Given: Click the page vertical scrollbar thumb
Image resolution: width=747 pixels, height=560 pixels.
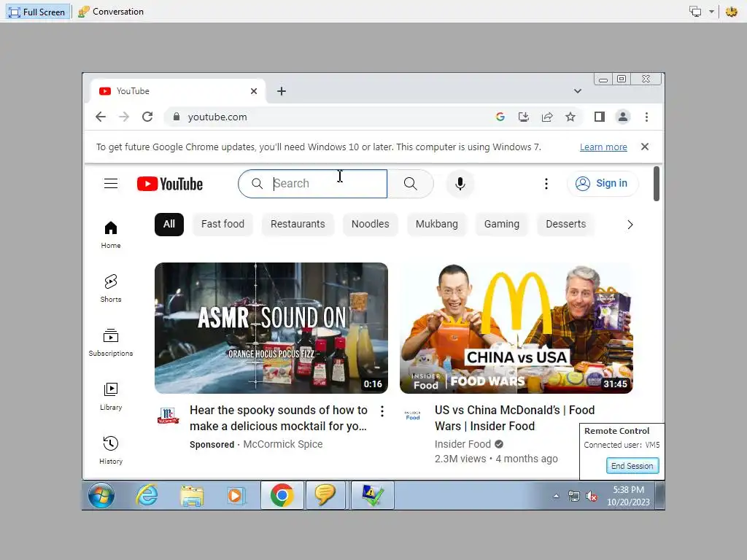Looking at the screenshot, I should pyautogui.click(x=657, y=184).
